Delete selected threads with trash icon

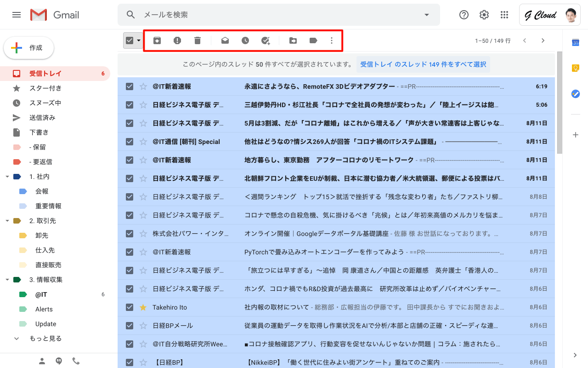pos(198,40)
